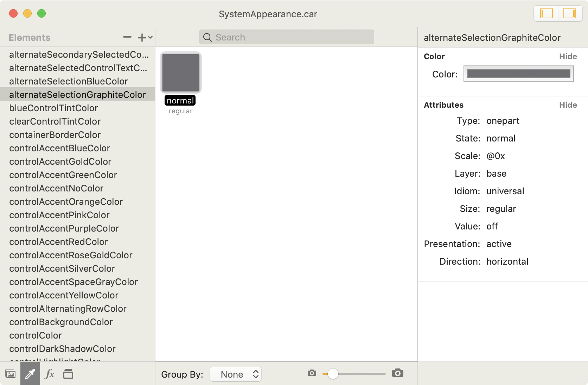The width and height of the screenshot is (588, 385).
Task: Select controlAccentRoseGoldColor element
Action: click(x=77, y=255)
